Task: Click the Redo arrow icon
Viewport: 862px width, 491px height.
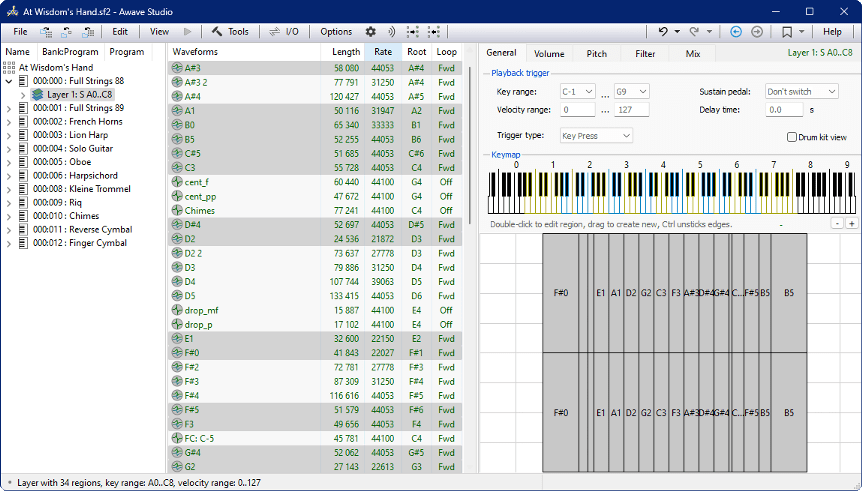Action: 694,32
